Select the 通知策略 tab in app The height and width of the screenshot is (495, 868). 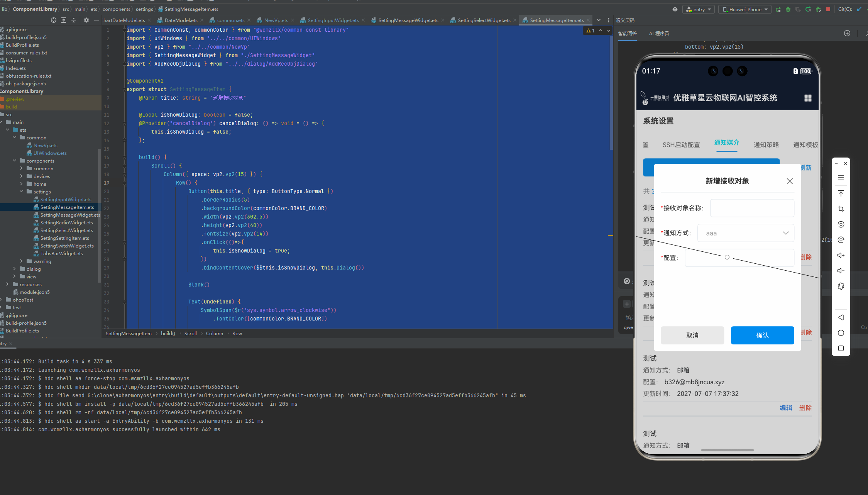pyautogui.click(x=766, y=145)
